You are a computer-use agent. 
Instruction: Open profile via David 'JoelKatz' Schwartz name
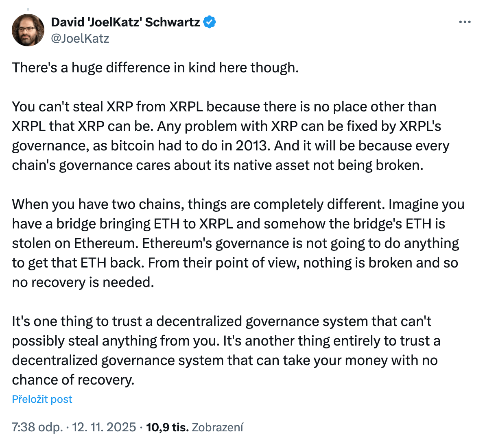click(x=124, y=22)
